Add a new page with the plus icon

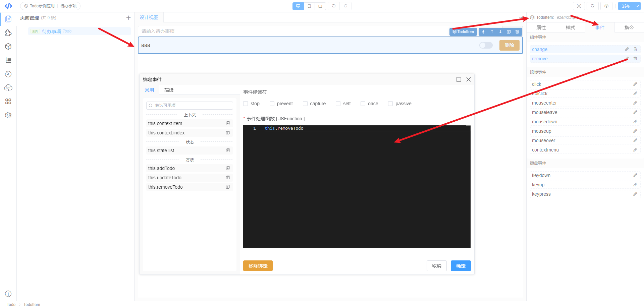(x=128, y=18)
